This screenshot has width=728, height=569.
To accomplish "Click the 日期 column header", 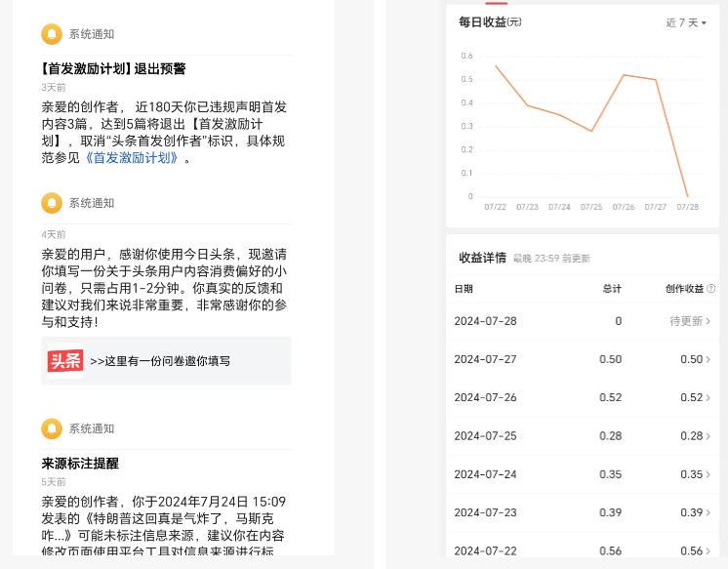I will (464, 289).
